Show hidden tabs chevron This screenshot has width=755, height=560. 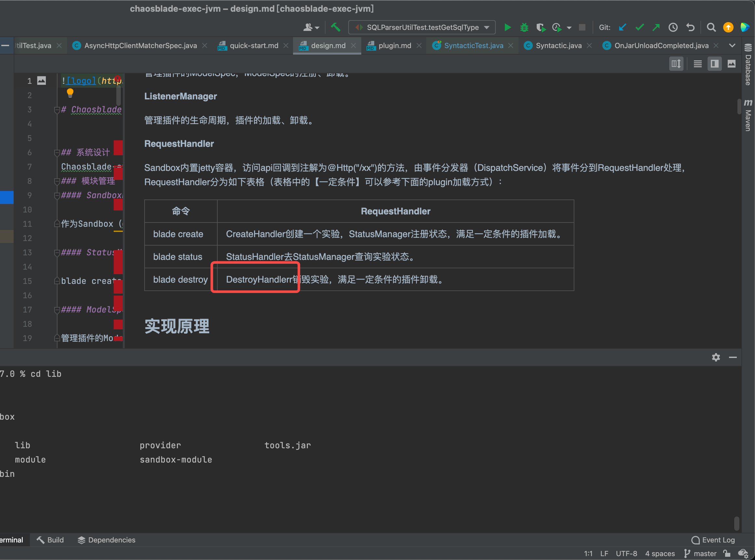pyautogui.click(x=732, y=46)
